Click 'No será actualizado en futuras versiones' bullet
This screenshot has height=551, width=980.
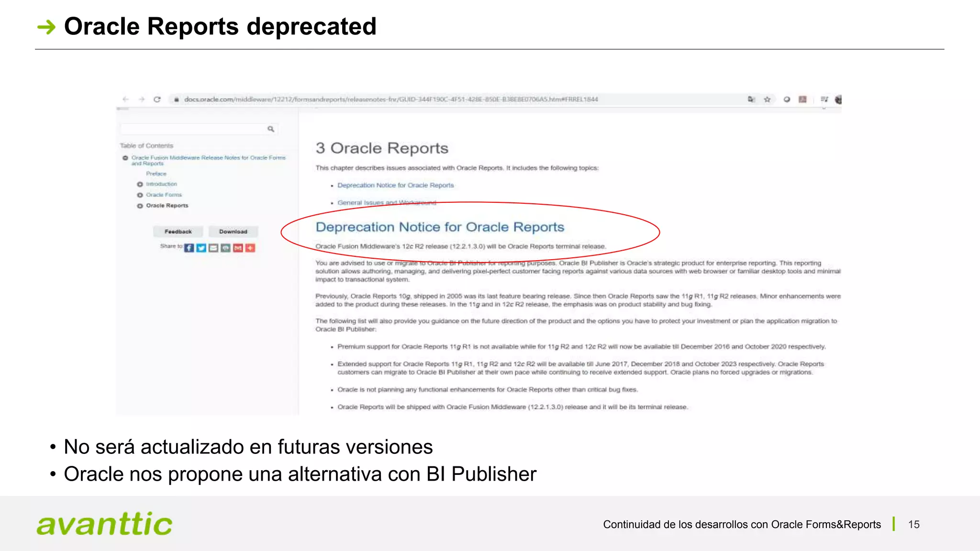[x=248, y=447]
